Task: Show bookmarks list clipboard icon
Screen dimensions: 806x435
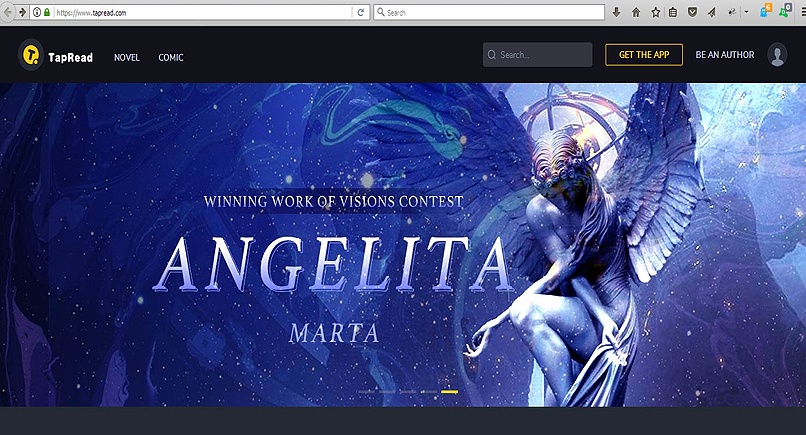Action: click(x=673, y=12)
